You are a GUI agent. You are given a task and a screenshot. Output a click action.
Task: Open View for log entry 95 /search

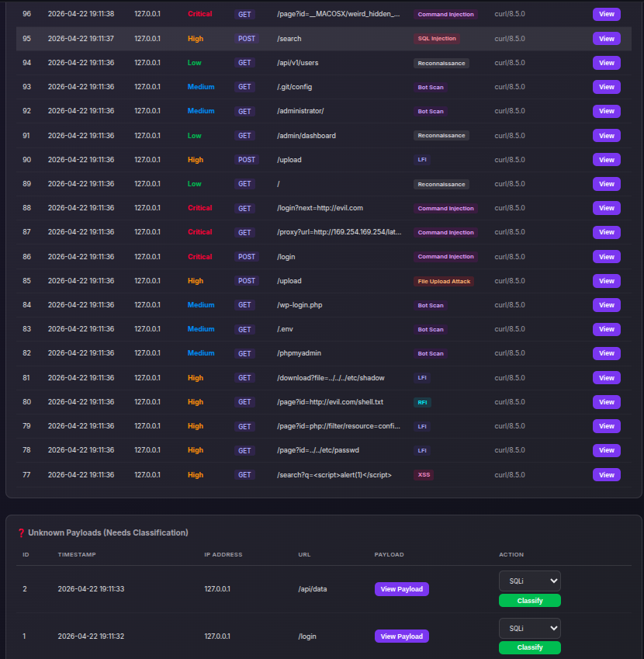pos(606,39)
